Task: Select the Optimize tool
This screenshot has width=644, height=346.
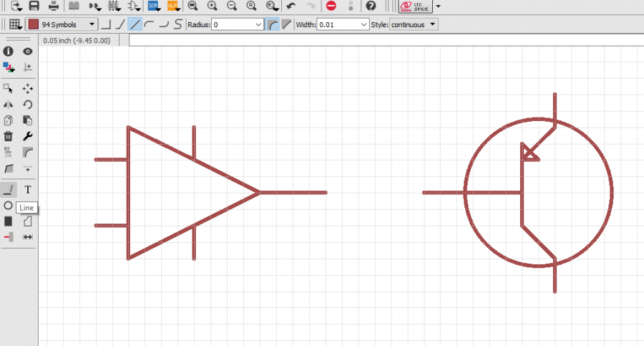Action: [x=27, y=168]
